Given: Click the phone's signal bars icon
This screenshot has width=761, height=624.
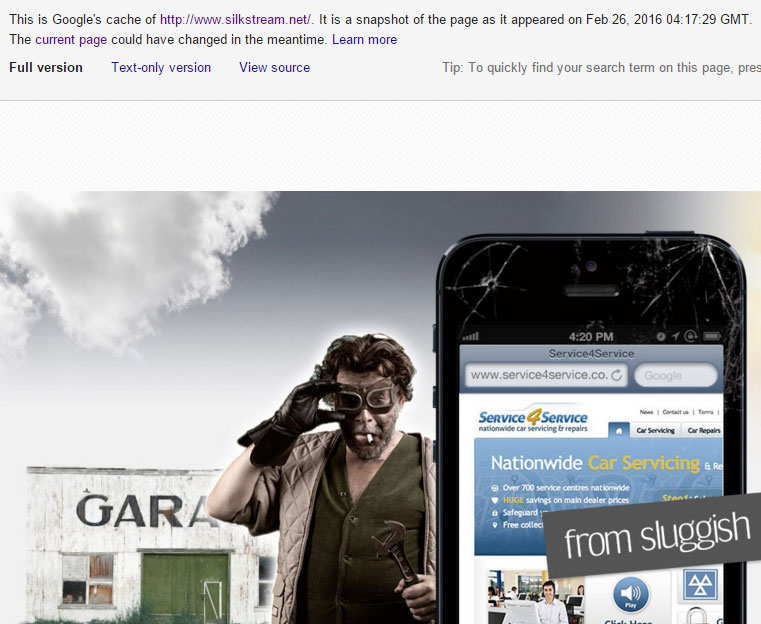Looking at the screenshot, I should point(471,336).
